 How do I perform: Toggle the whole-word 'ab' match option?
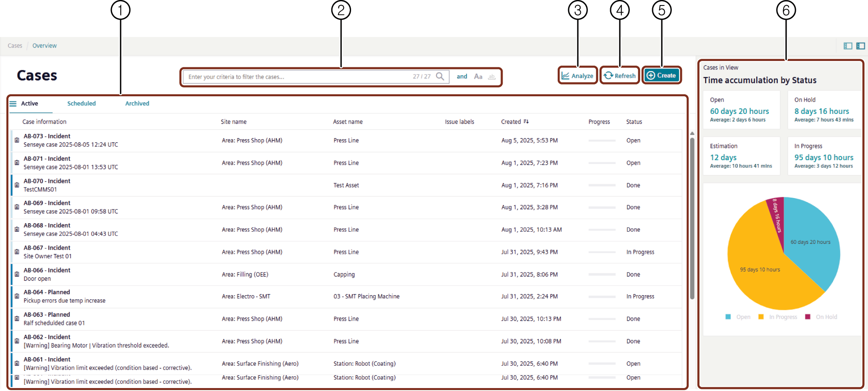point(492,77)
